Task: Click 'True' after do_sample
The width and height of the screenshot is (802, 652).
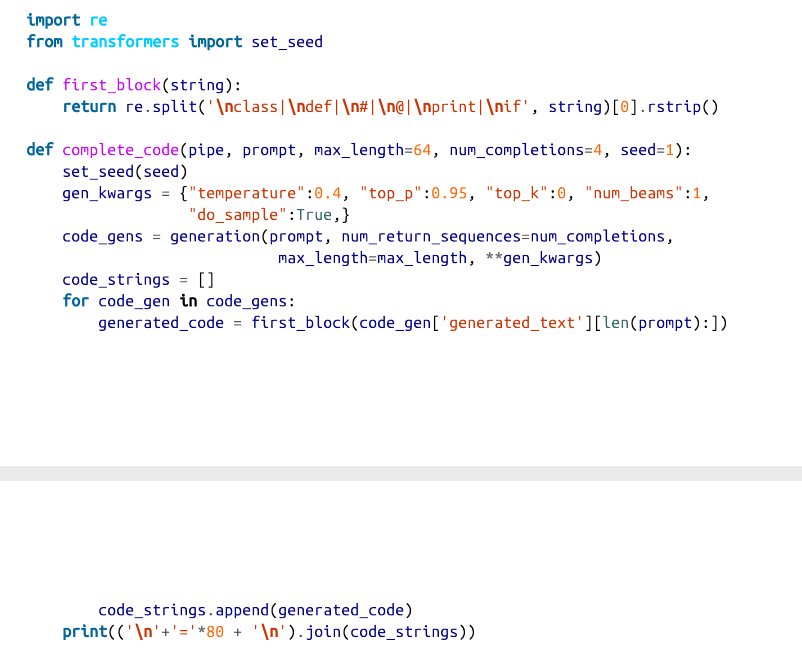Action: click(314, 215)
